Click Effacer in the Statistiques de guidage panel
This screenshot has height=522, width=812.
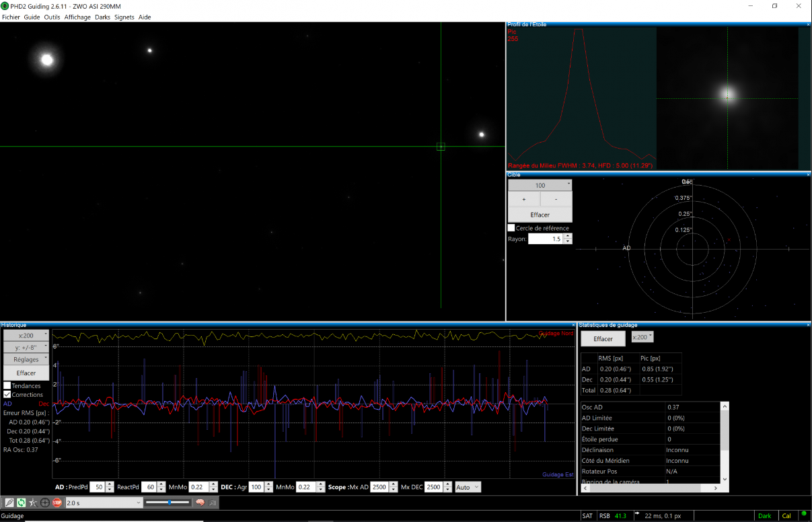click(x=603, y=339)
